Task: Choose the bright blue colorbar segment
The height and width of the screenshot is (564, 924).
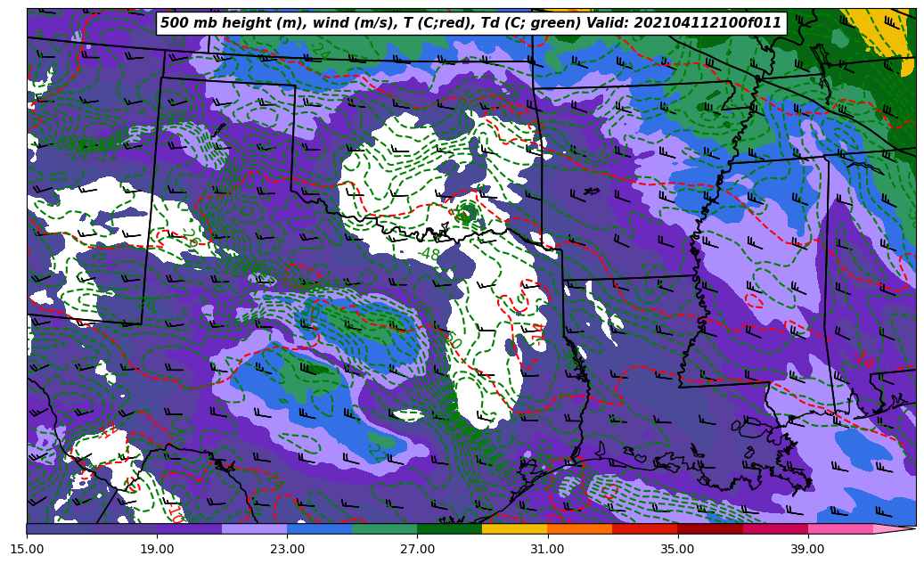Action: click(x=319, y=528)
